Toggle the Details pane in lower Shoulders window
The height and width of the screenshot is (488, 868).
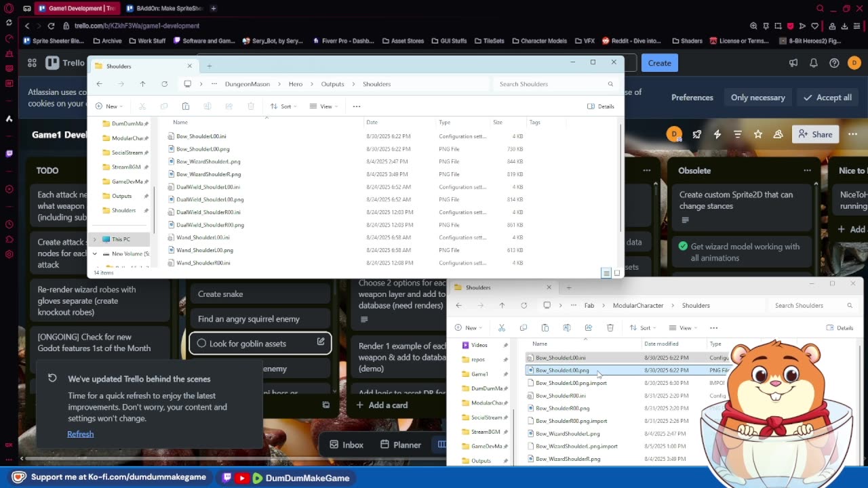(840, 328)
